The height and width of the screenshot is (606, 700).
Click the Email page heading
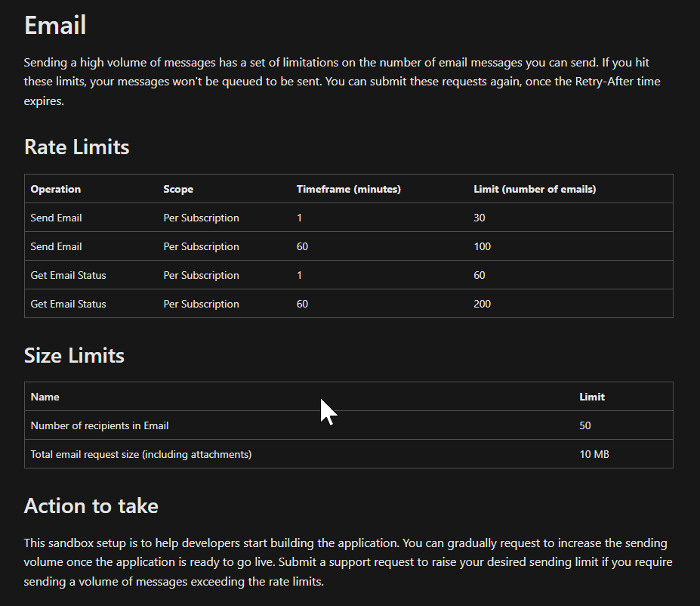tap(54, 25)
